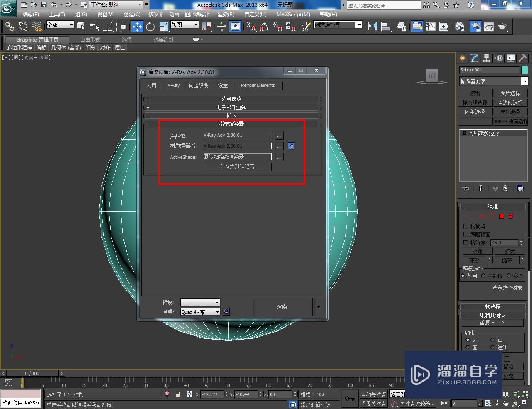Select the 禁用 preview radio button
The image size is (532, 409).
click(x=463, y=276)
